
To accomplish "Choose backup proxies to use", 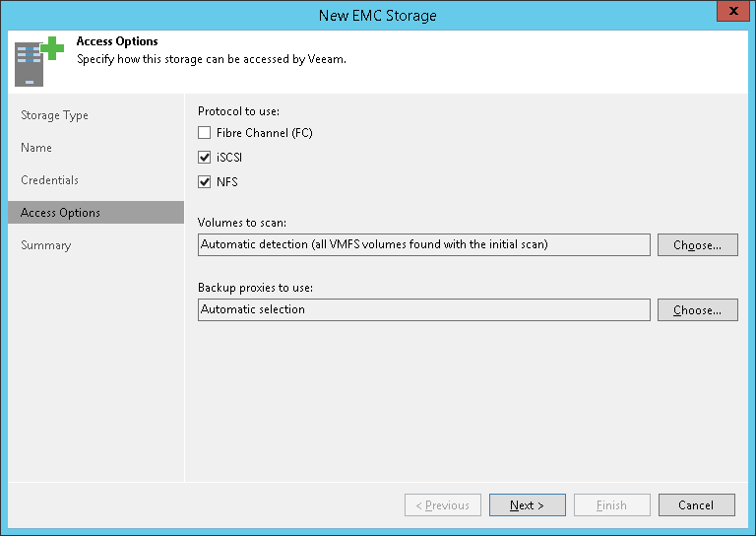I will pyautogui.click(x=697, y=310).
